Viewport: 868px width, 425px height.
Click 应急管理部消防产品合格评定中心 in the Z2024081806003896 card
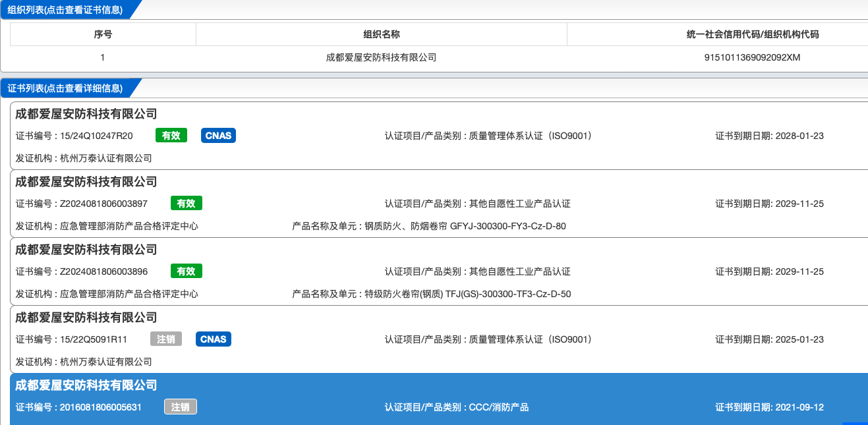click(129, 294)
